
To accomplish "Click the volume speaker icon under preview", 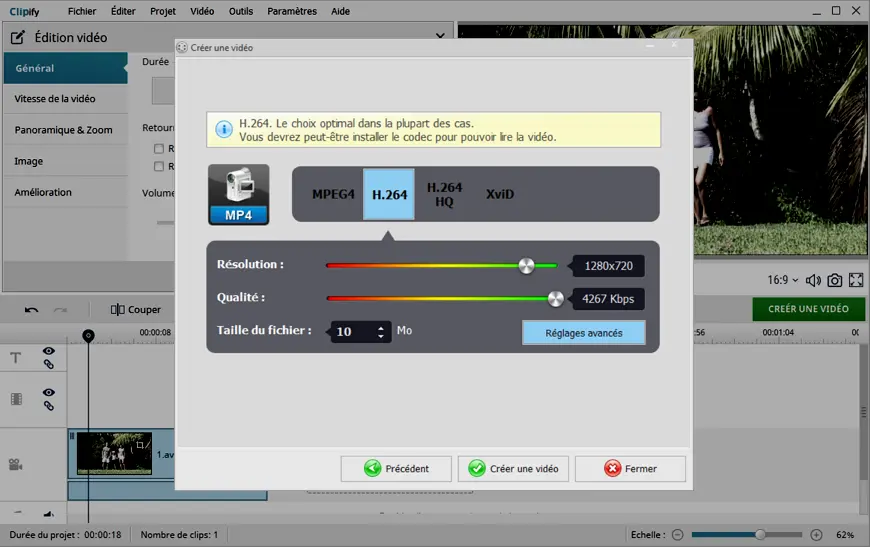I will point(813,281).
